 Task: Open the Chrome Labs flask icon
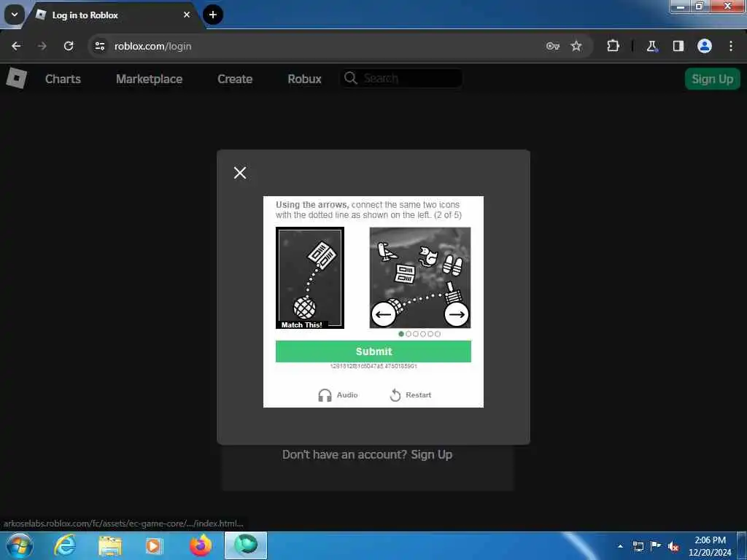[x=651, y=46]
